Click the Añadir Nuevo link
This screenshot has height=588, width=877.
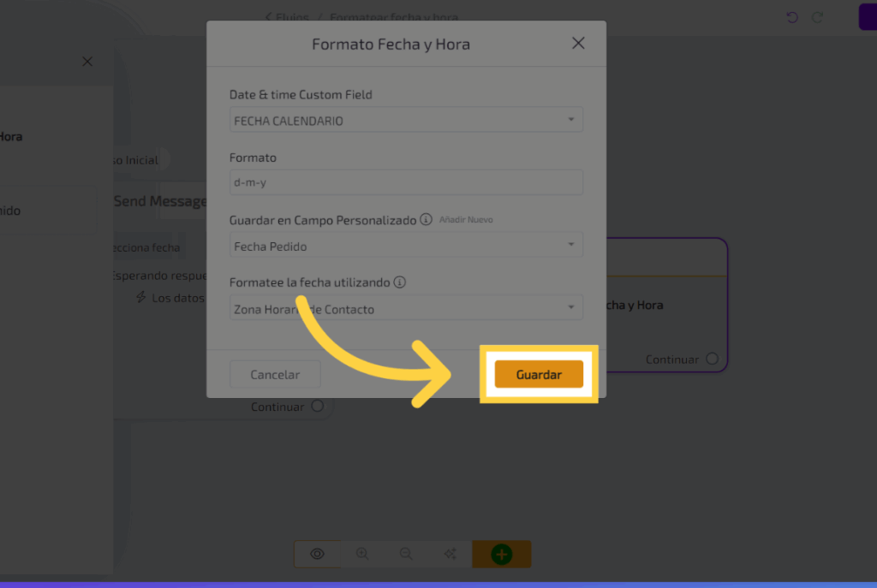(466, 220)
